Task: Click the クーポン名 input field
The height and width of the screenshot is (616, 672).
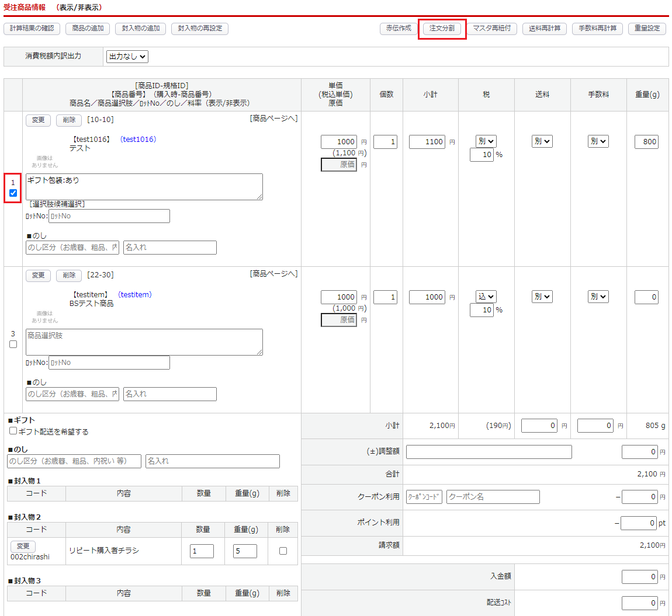Action: (493, 497)
